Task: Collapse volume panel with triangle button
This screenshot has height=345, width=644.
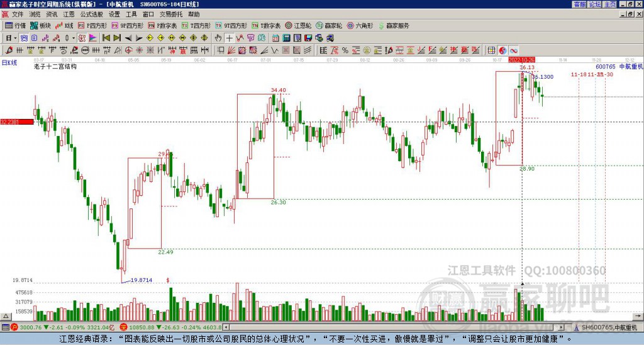Action: click(6, 316)
